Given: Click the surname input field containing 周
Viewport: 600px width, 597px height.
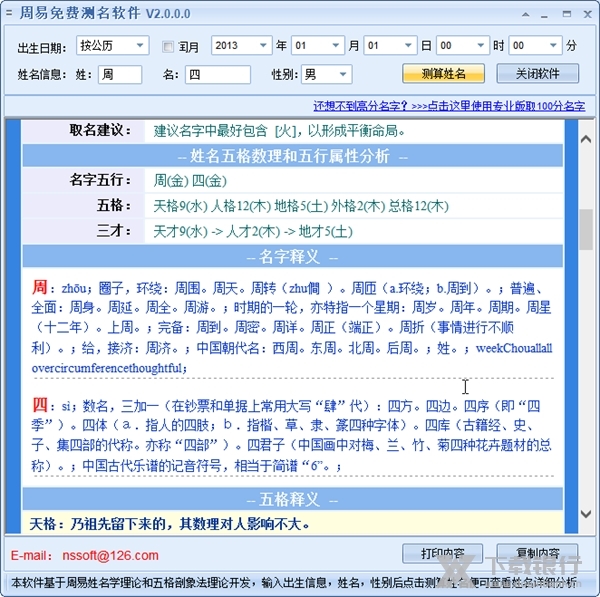Looking at the screenshot, I should coord(120,74).
